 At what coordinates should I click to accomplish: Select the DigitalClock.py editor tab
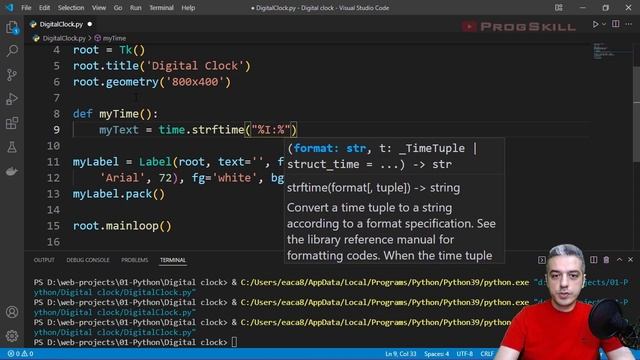tap(61, 24)
